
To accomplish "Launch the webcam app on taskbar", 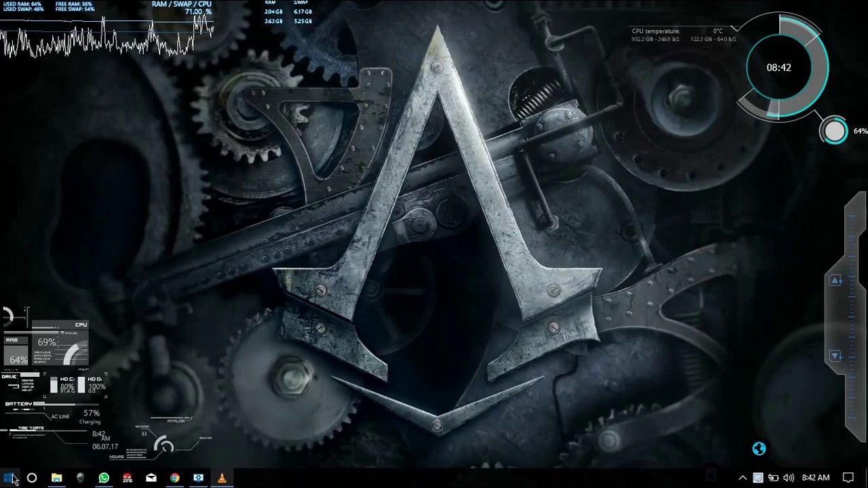I will [80, 477].
